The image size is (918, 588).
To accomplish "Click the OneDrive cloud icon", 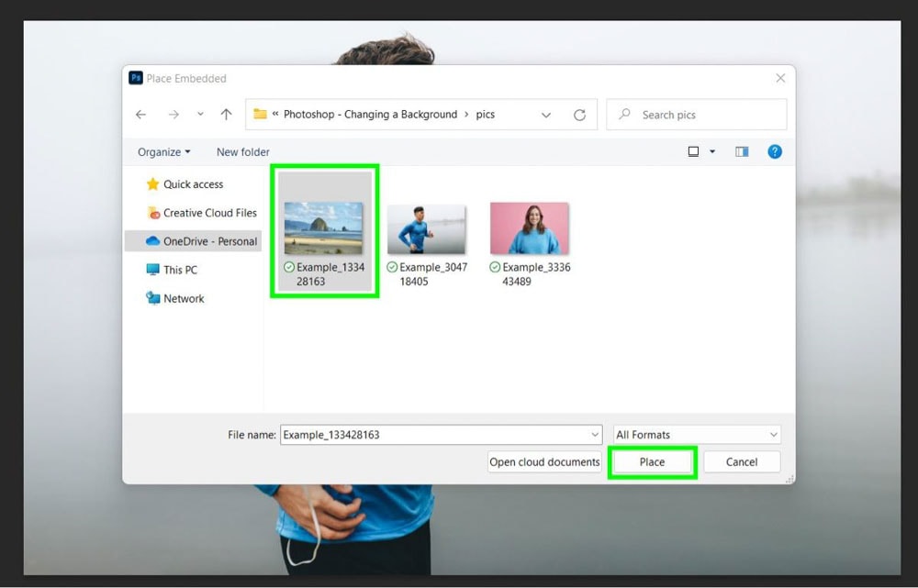I will 152,241.
